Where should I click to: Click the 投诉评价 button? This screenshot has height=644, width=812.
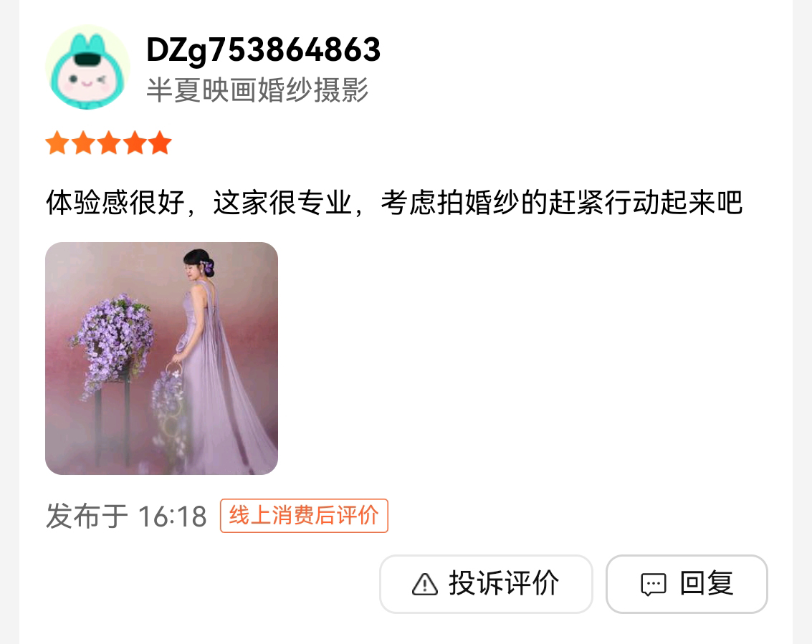(486, 584)
